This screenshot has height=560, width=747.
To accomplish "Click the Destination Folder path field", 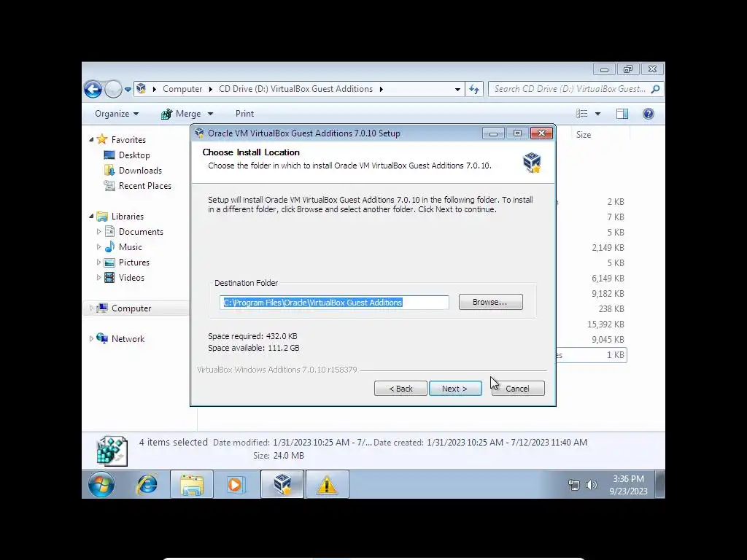I will pos(334,303).
